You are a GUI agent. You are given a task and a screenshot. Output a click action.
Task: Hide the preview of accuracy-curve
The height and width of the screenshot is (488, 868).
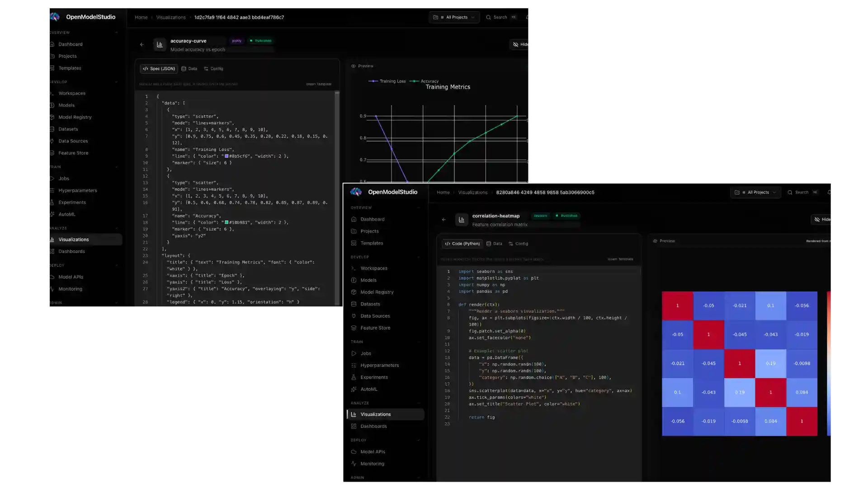520,44
